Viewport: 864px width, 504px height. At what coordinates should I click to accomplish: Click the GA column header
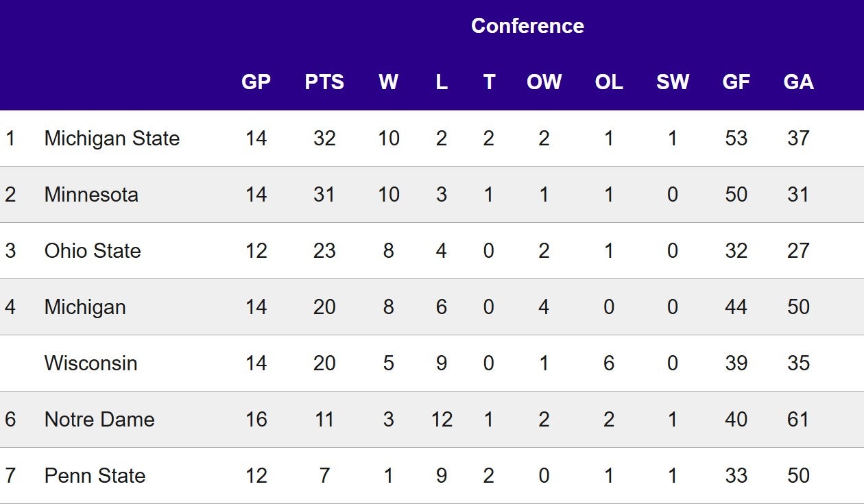(798, 82)
